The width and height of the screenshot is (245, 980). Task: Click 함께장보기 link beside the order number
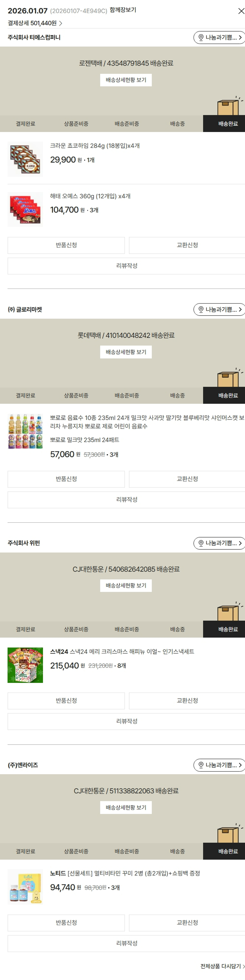(x=123, y=10)
